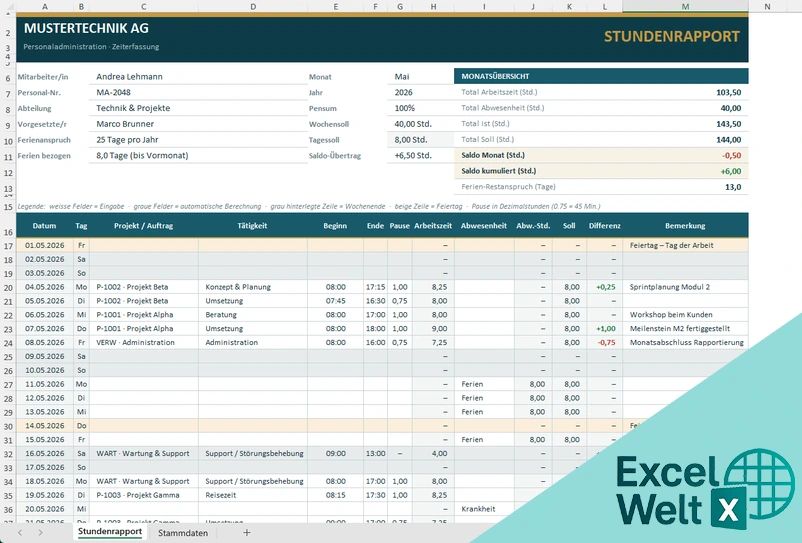Select Ferien-Restanspruch value 13,0
Screen dimensions: 802x543
733,187
